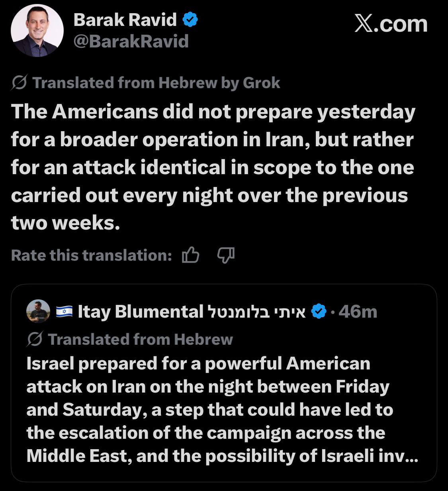Click the Israeli flag emoji
The width and height of the screenshot is (448, 491).
64,312
